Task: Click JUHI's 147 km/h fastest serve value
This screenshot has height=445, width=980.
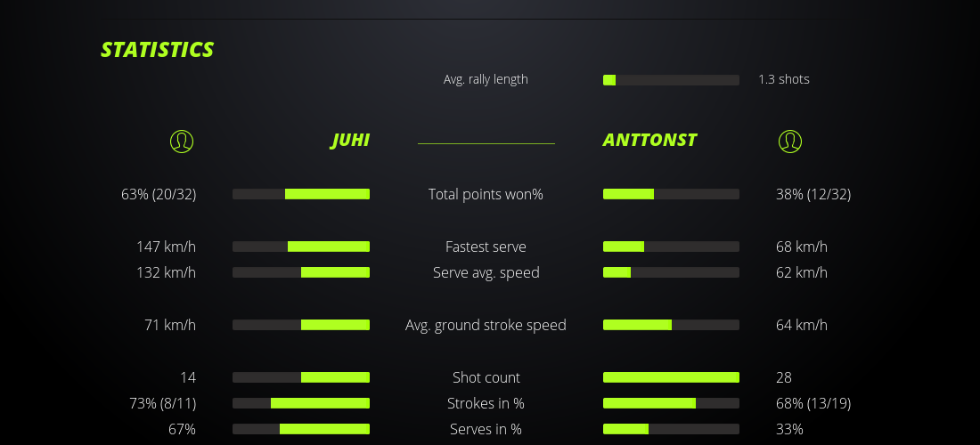Action: [166, 247]
